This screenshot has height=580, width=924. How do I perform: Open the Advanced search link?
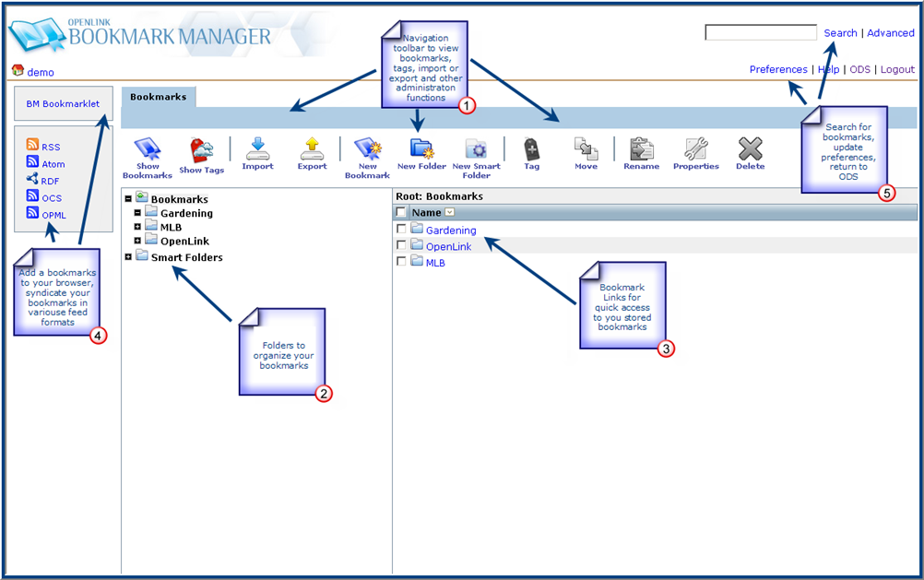(x=891, y=33)
